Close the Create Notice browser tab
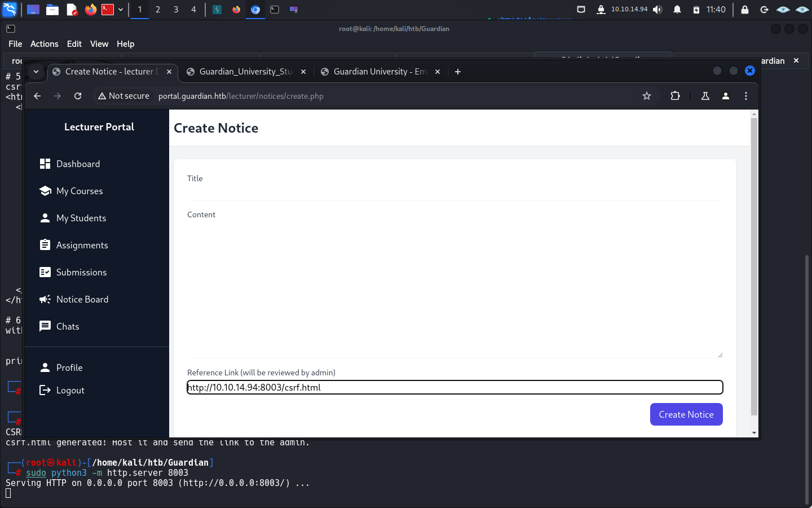This screenshot has height=508, width=812. 169,72
